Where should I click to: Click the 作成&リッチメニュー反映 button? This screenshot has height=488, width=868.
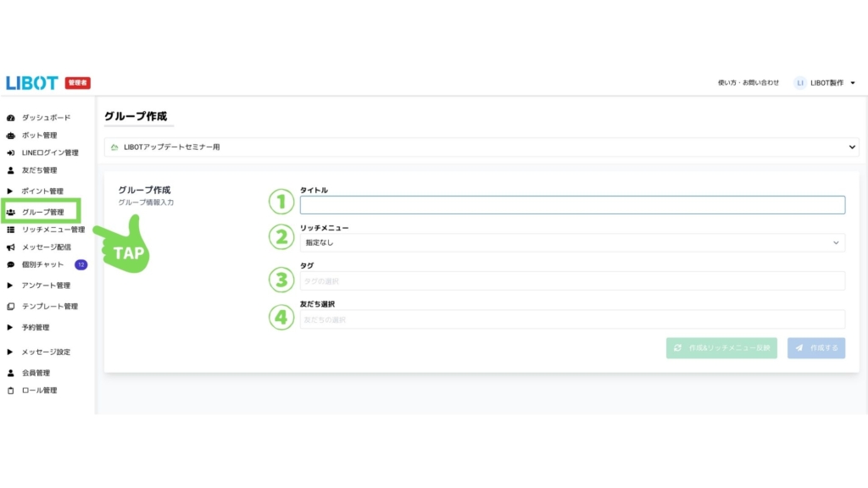click(x=721, y=348)
